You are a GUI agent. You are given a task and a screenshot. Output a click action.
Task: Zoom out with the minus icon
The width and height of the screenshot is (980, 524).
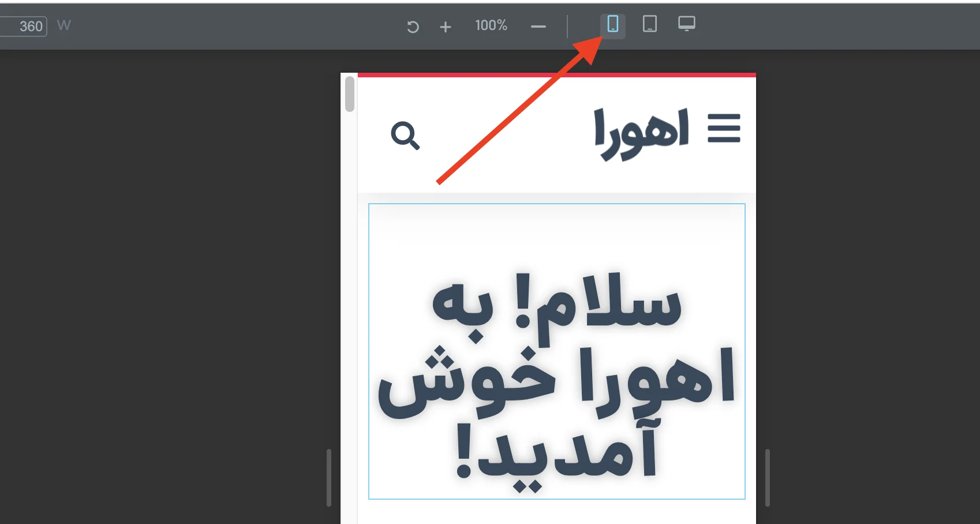point(538,27)
